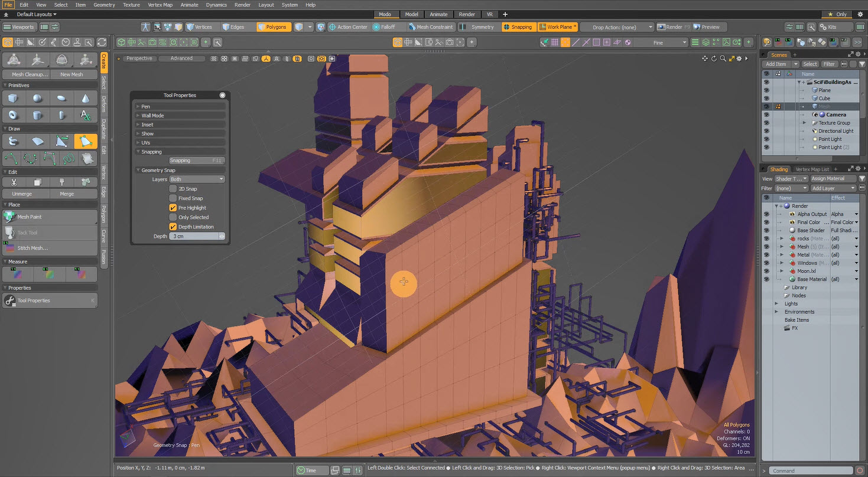Switch to the Animate tab
The height and width of the screenshot is (477, 868).
point(437,14)
